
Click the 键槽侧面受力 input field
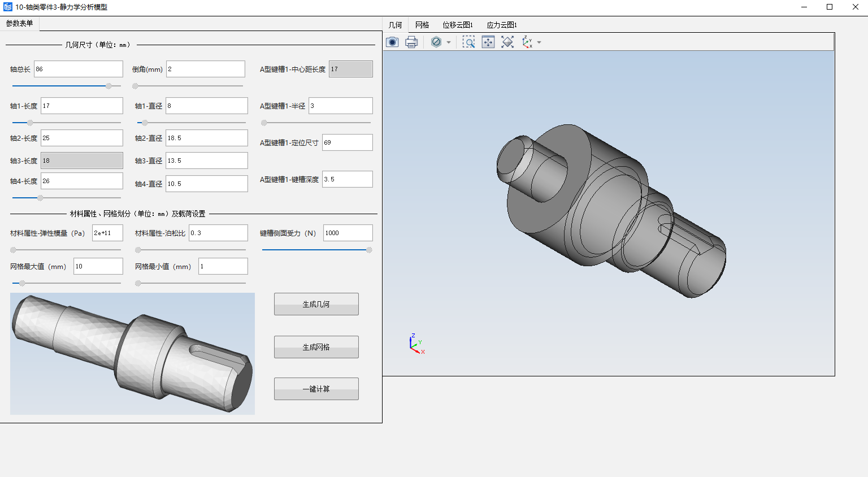tap(348, 233)
